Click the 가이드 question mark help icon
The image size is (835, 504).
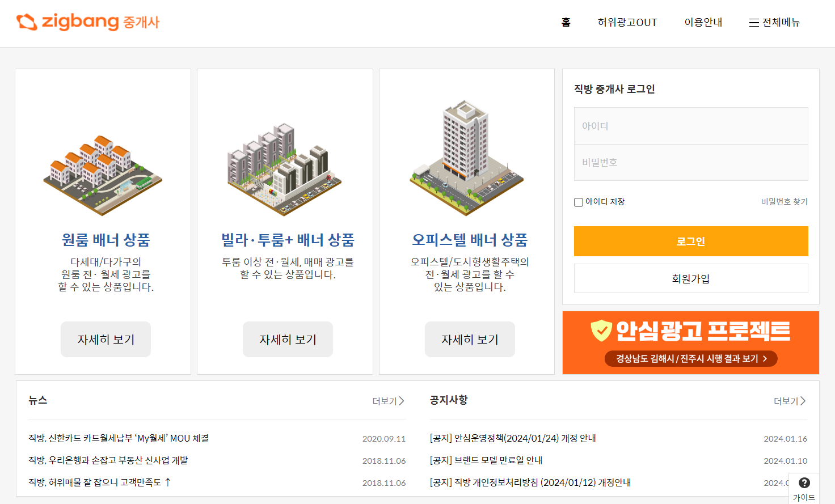click(x=804, y=482)
